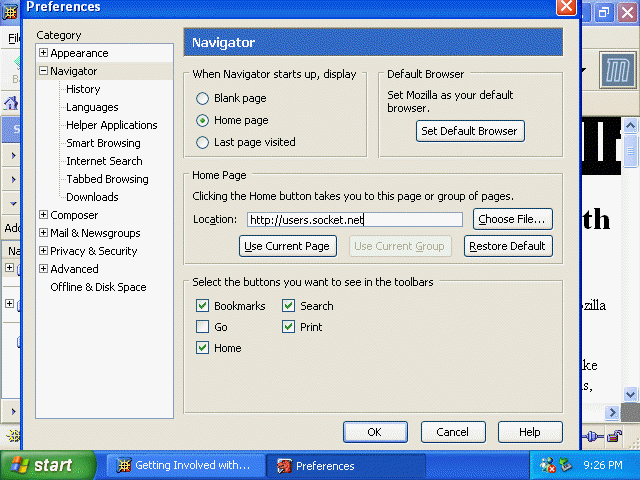Click the Navigator component icon in status bar
Screen dimensions: 640x480
13,436
